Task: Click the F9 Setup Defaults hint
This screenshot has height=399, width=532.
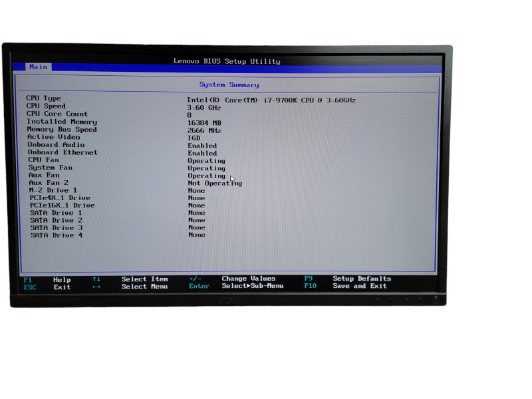Action: [x=348, y=279]
